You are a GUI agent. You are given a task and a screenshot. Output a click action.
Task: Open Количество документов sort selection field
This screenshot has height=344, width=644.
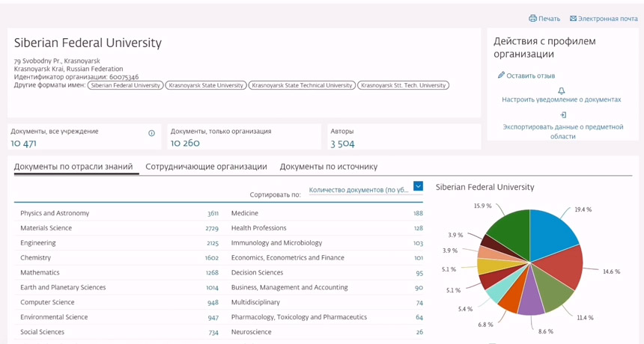point(366,190)
